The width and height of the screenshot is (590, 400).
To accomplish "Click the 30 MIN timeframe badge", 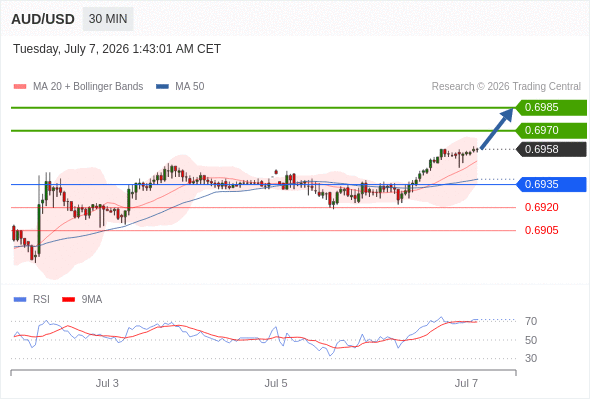I will pyautogui.click(x=108, y=19).
